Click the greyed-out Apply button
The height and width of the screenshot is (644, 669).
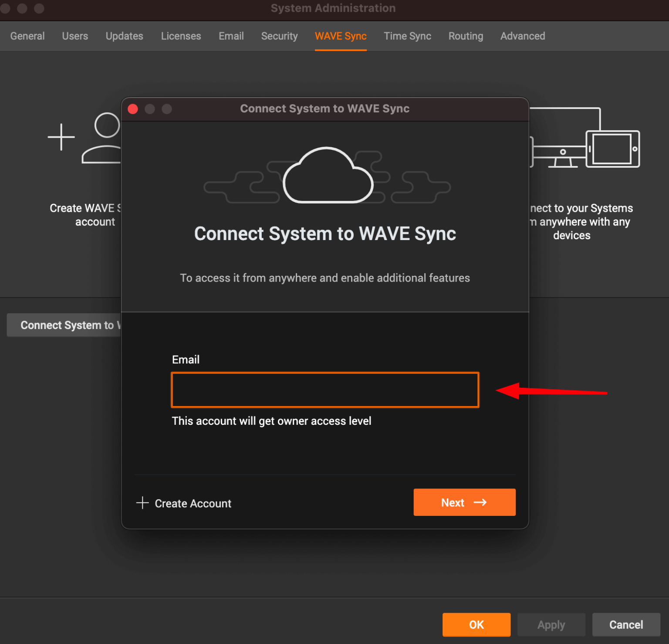(551, 625)
